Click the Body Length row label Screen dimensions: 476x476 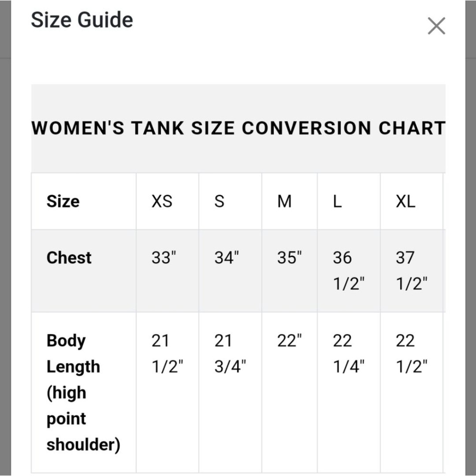pyautogui.click(x=83, y=393)
